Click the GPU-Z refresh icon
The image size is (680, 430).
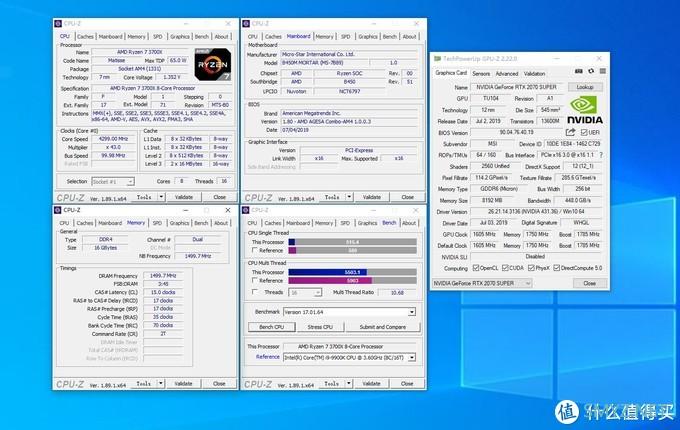click(591, 71)
